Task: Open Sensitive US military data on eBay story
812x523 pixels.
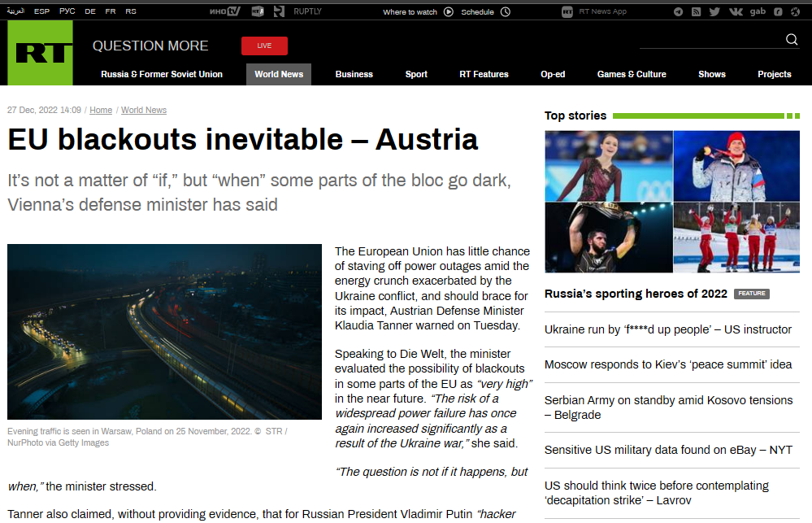Action: coord(668,450)
